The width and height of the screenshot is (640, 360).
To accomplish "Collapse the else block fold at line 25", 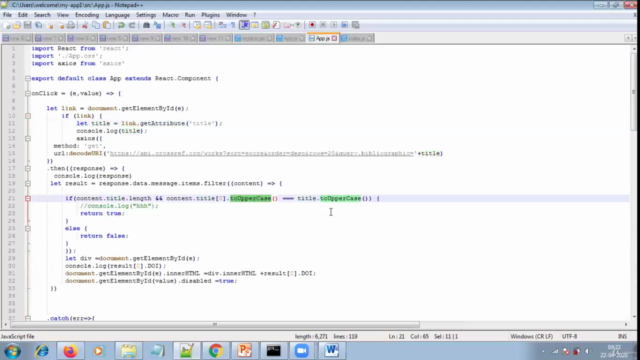I will 28,229.
